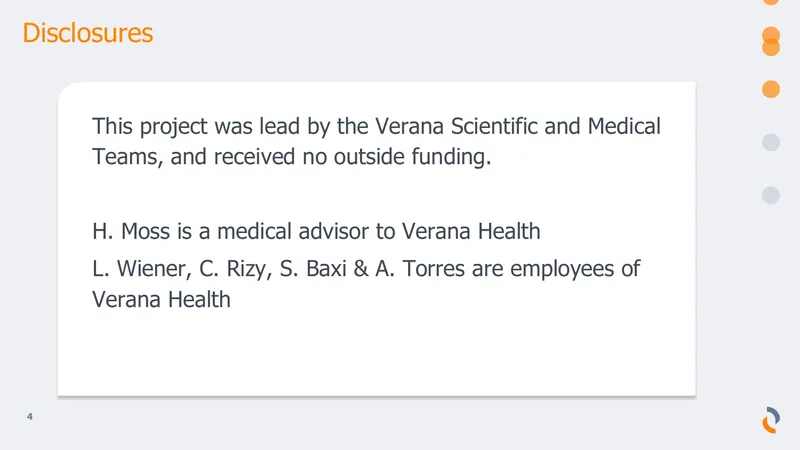Click the name C. Rizy
Image resolution: width=800 pixels, height=450 pixels.
coord(236,269)
